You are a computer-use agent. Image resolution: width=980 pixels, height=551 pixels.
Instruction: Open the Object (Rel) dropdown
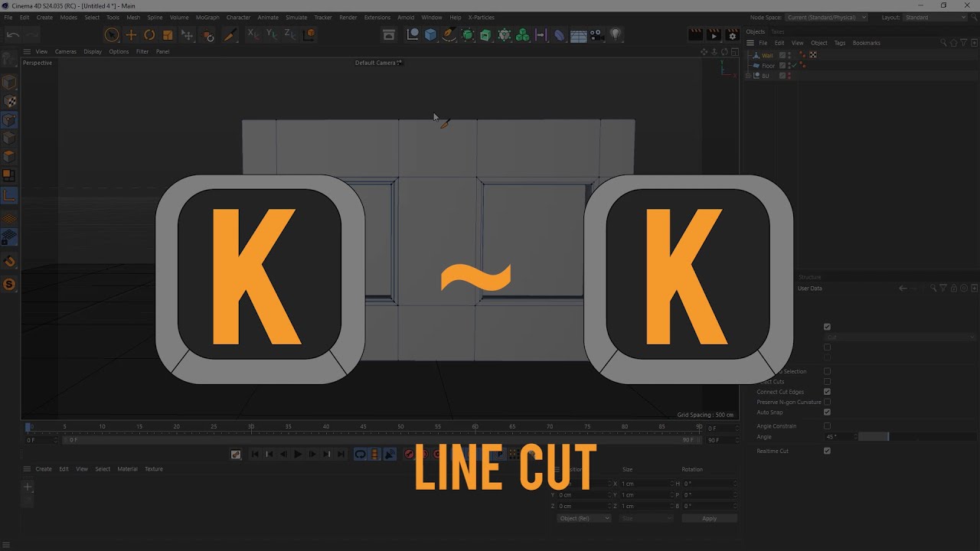point(584,518)
